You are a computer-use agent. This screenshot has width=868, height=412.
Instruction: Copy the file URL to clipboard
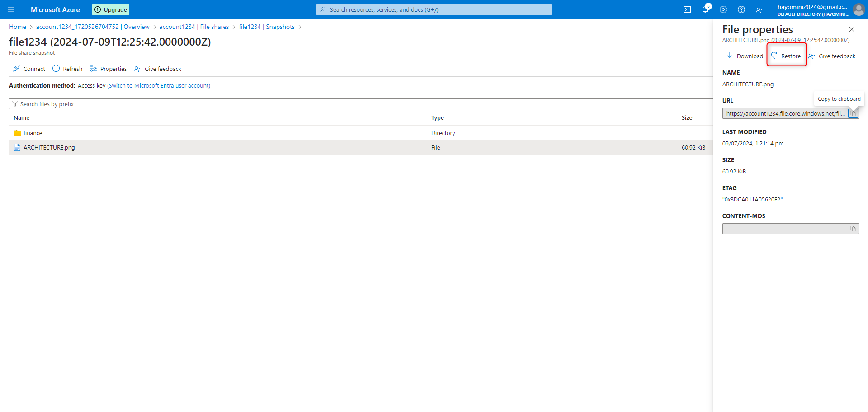[x=853, y=114]
